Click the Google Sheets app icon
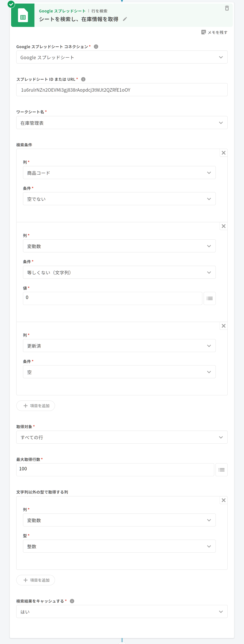244x644 pixels. (23, 15)
